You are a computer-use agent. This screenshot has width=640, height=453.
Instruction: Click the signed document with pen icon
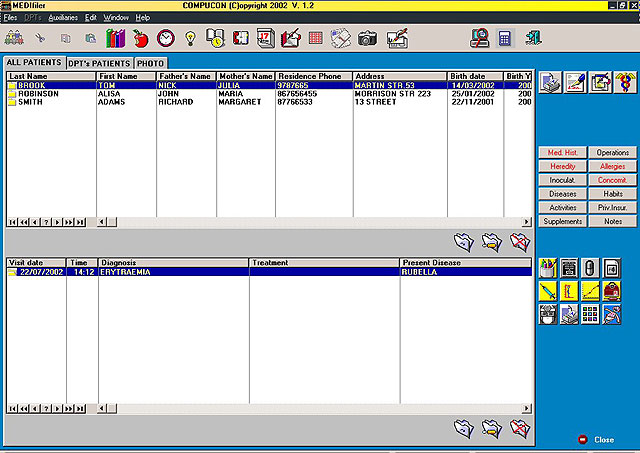pyautogui.click(x=575, y=82)
